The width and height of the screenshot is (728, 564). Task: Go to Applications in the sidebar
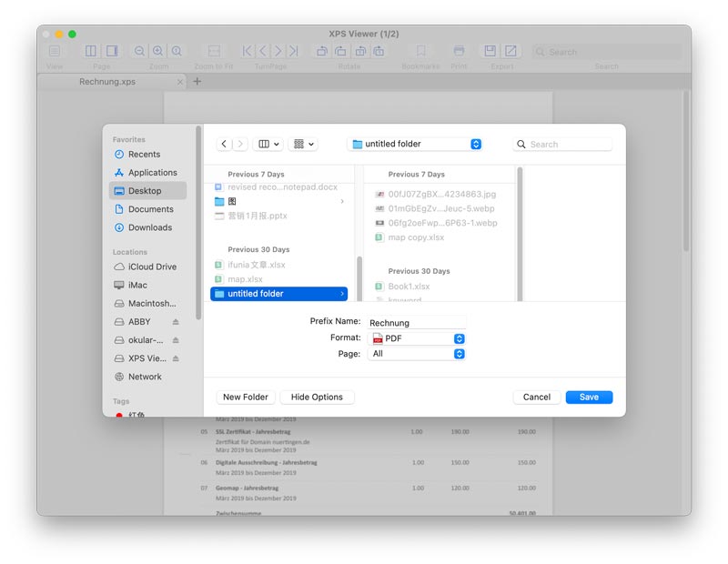tap(152, 173)
